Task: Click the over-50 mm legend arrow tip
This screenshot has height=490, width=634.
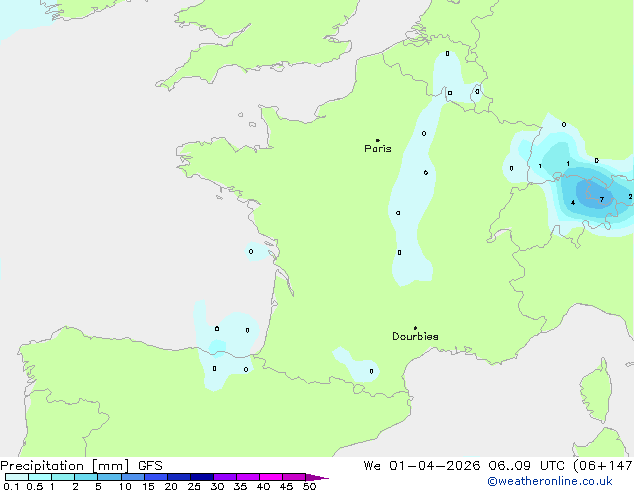Action: (x=317, y=477)
